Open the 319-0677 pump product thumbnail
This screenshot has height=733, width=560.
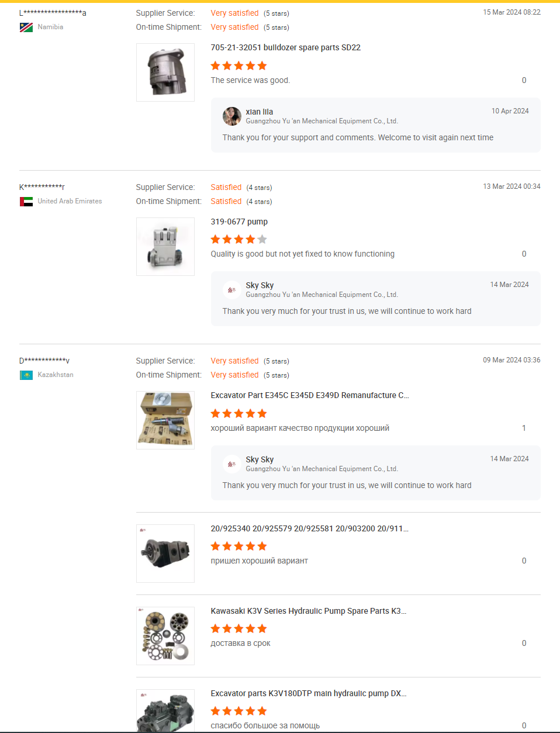(x=165, y=247)
